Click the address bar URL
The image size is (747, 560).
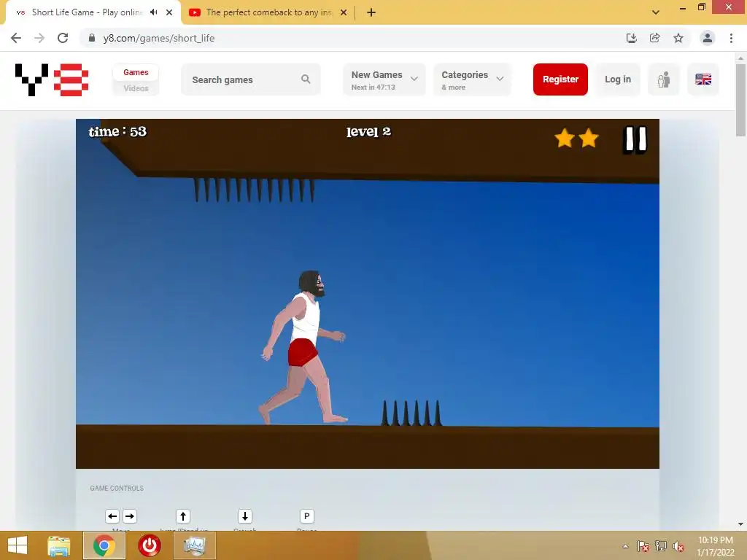tap(158, 38)
